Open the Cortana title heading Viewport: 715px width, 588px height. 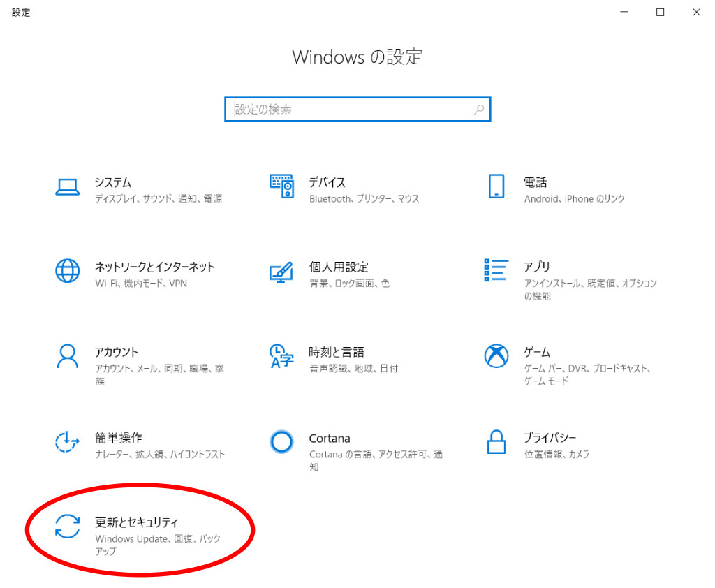tap(330, 439)
